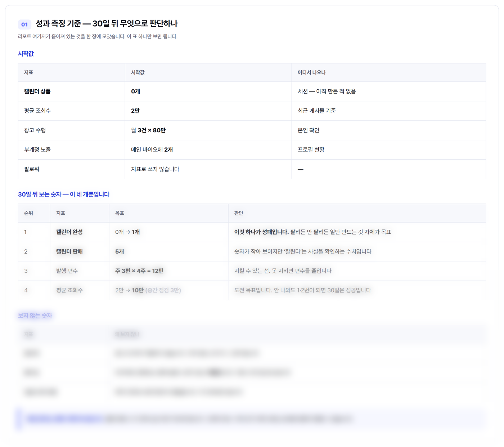Select the "0개 → 1개" goal cell

[x=168, y=232]
